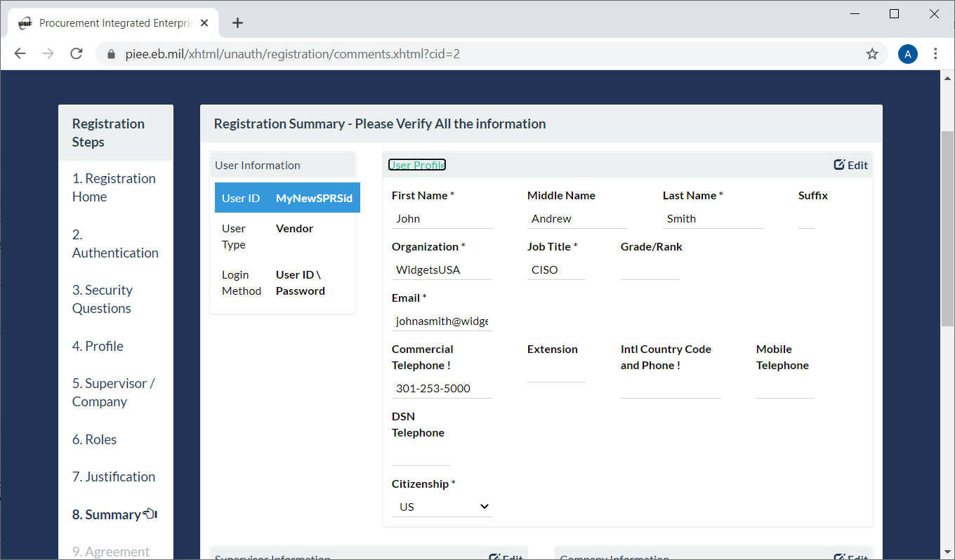Edit the Supervisor Information section

point(506,556)
